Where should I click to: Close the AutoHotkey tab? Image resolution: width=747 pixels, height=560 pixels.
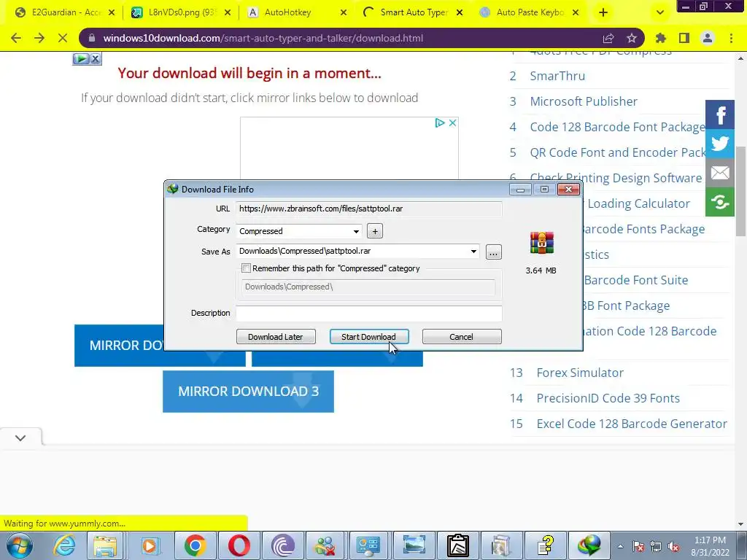(344, 13)
